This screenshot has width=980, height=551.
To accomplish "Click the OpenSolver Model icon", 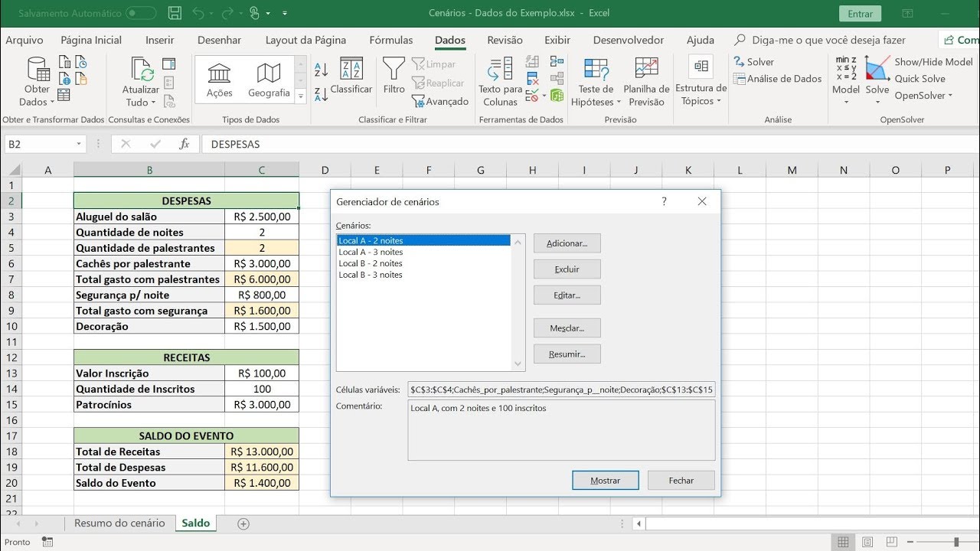I will 846,80.
